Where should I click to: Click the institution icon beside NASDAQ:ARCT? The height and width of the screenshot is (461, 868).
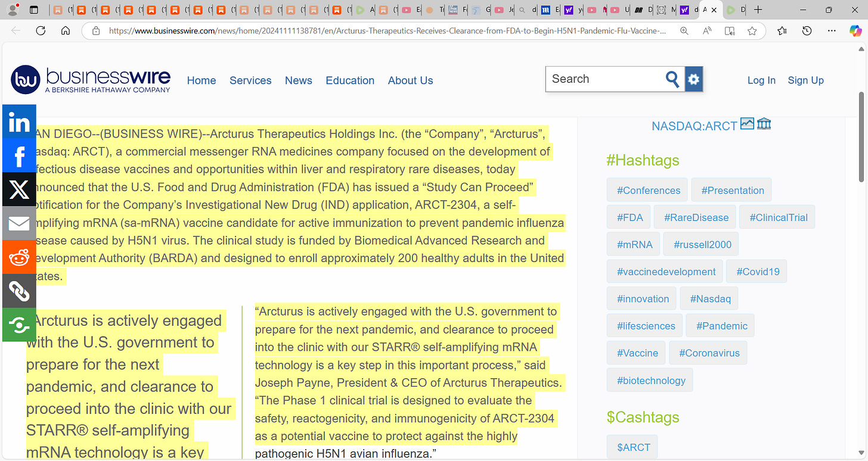(764, 124)
